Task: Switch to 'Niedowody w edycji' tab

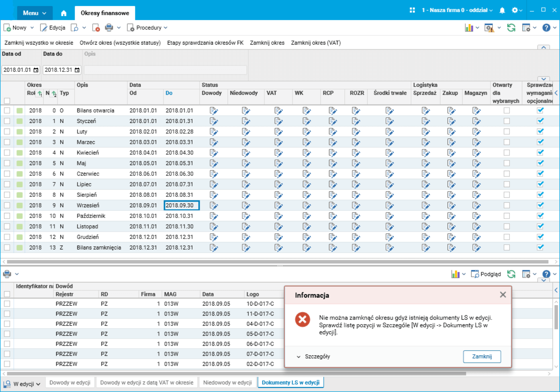Action: pos(227,383)
